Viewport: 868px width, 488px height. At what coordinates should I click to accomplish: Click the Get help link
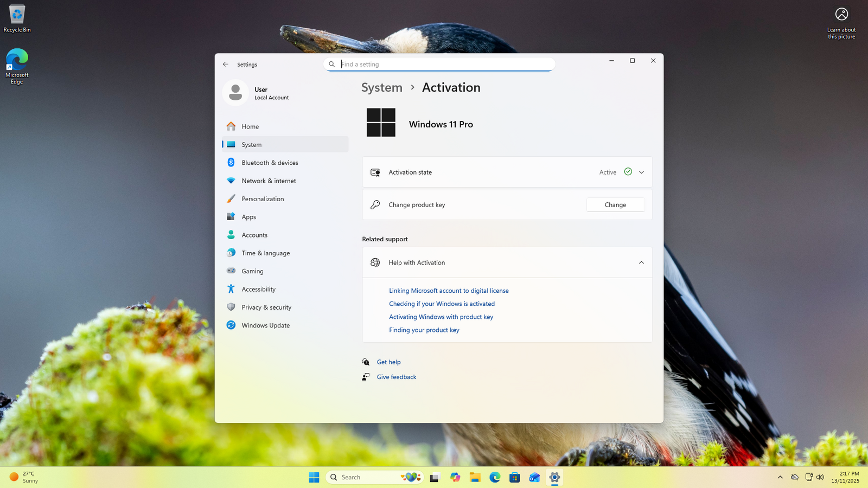click(x=388, y=362)
